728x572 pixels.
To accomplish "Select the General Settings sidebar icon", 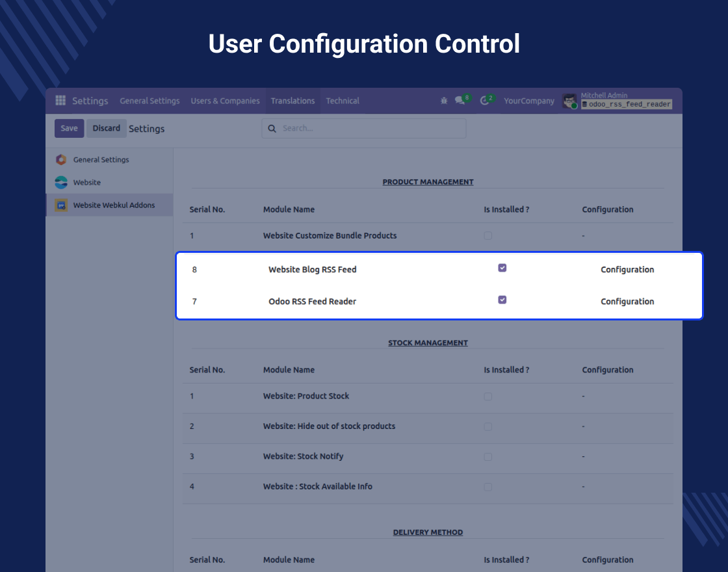I will pyautogui.click(x=61, y=160).
